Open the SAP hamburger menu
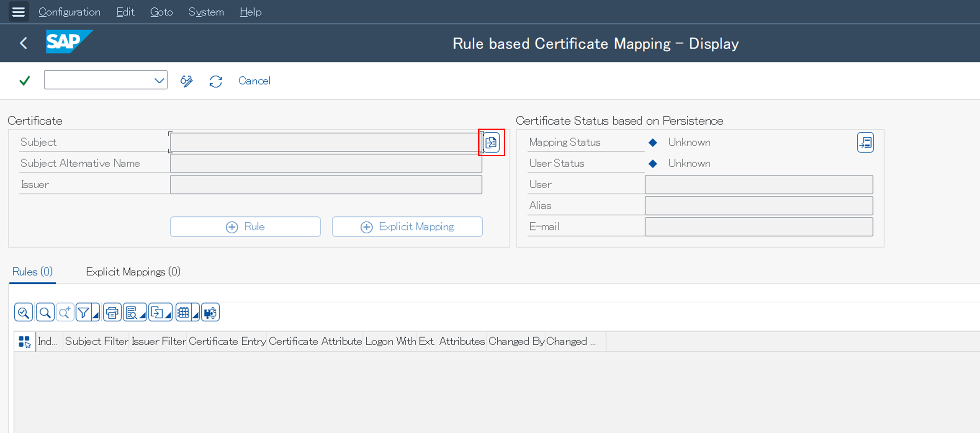The image size is (980, 433). click(x=18, y=12)
